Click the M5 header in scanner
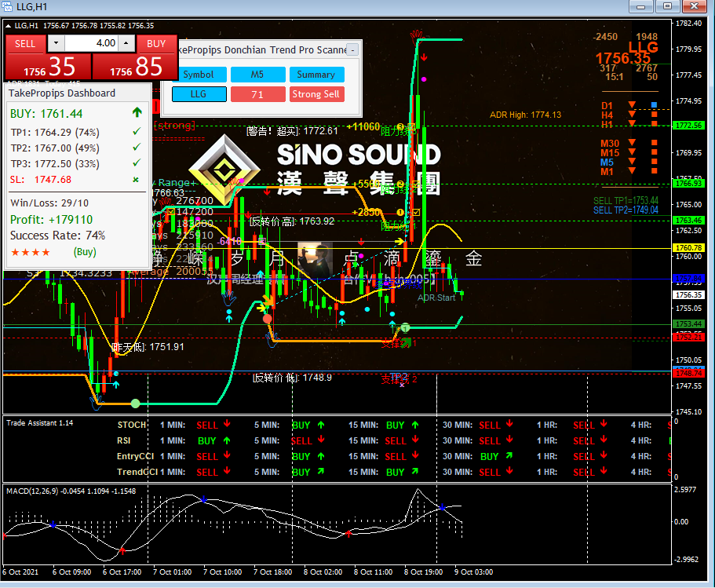 click(x=257, y=75)
